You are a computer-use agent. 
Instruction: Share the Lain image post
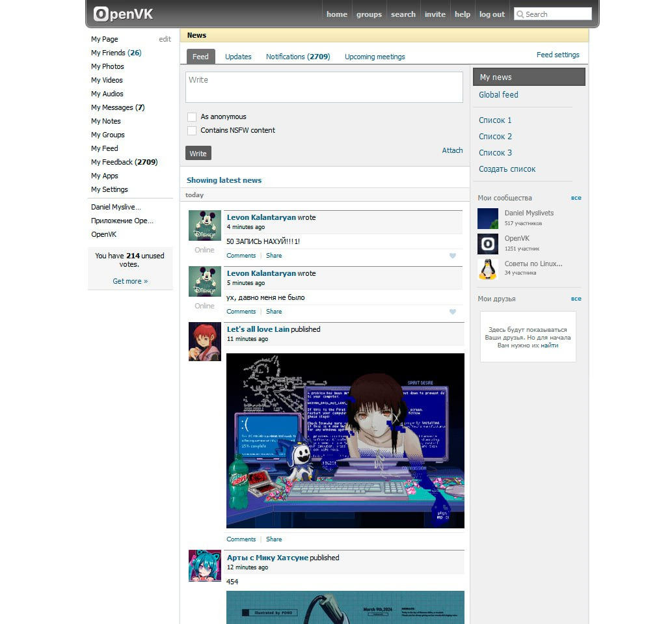pos(274,539)
